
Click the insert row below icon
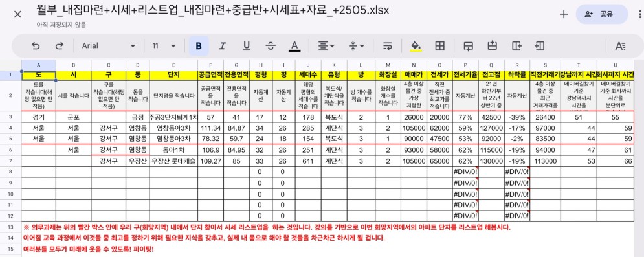[x=468, y=46]
